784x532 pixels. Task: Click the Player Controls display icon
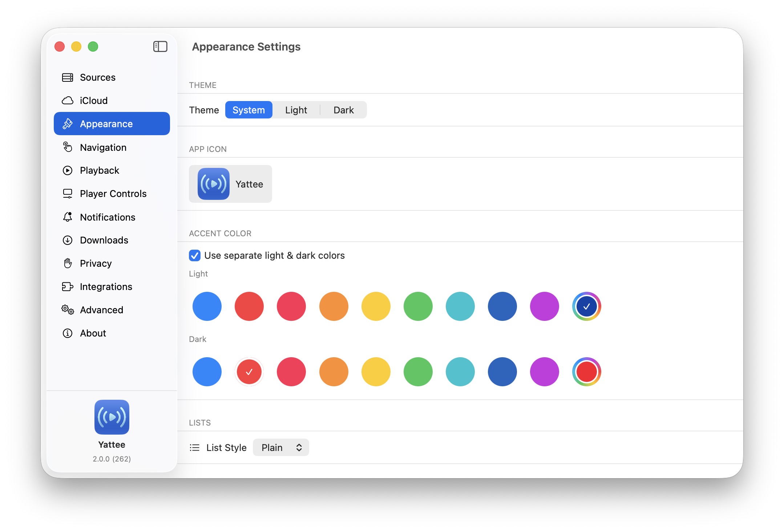(x=68, y=194)
